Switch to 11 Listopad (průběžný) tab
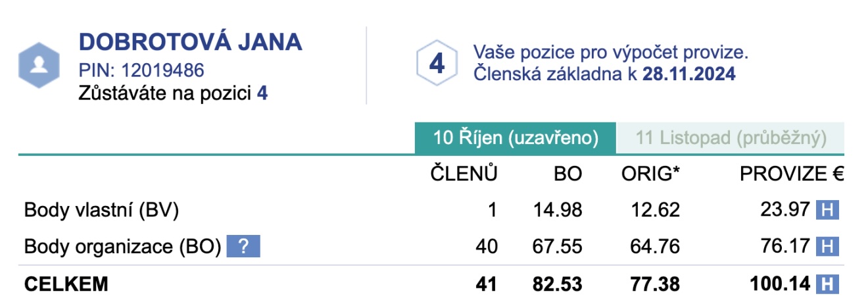The height and width of the screenshot is (304, 868). click(730, 138)
